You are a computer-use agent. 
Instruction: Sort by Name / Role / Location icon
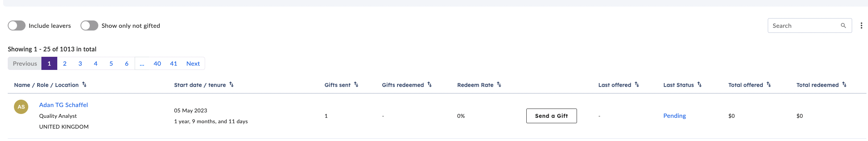click(84, 85)
